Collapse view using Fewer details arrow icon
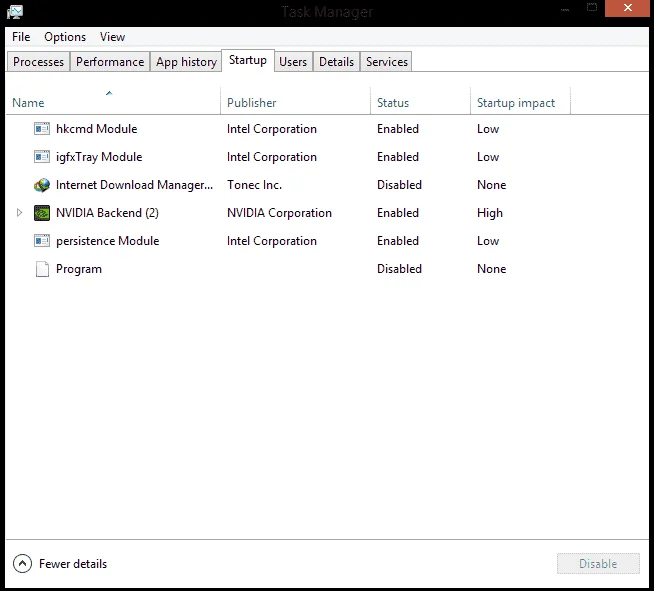The width and height of the screenshot is (654, 591). 23,563
